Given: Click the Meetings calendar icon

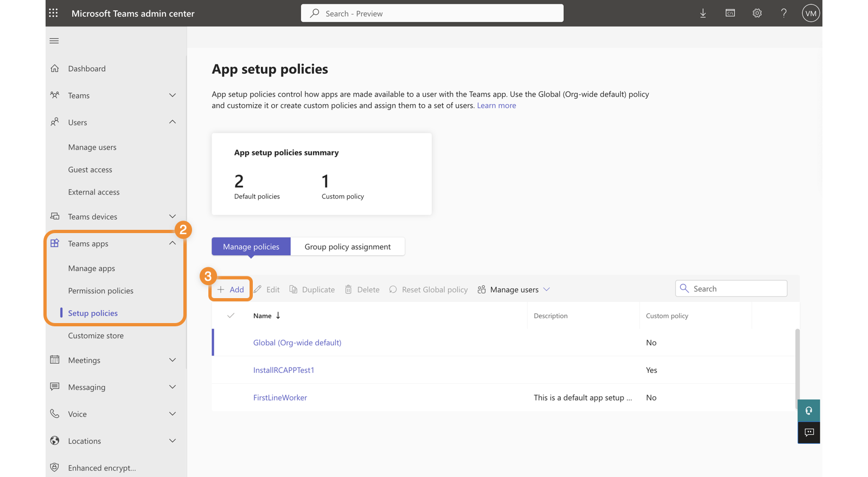Looking at the screenshot, I should click(55, 359).
